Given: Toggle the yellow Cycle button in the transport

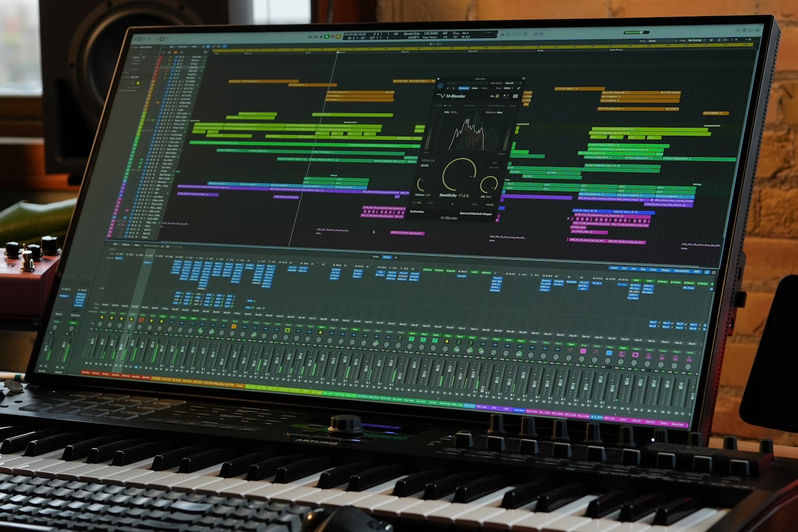Looking at the screenshot, I should [x=339, y=37].
